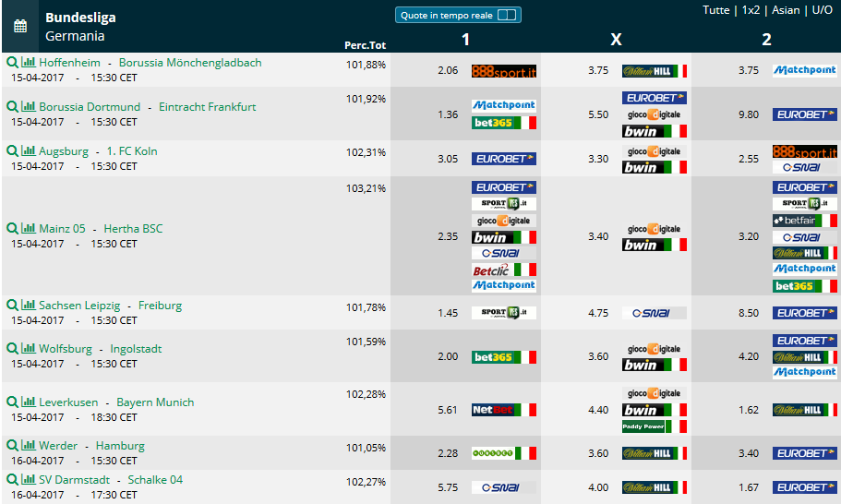
Task: Open magnifier icon for Borussia Dortmund match
Action: coord(12,107)
